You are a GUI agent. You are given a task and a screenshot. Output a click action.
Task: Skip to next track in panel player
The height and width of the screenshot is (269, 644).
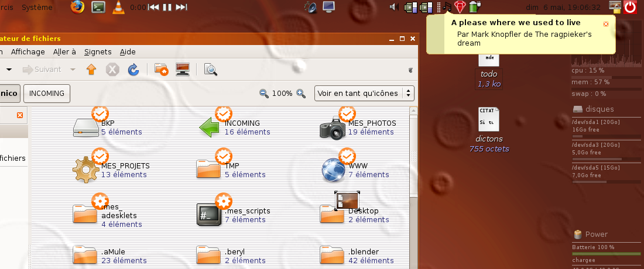(x=181, y=8)
